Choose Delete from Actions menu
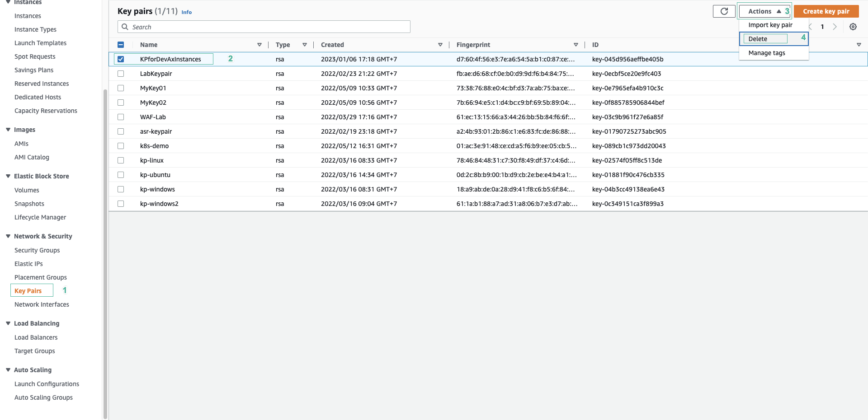Screen dimensions: 868x420 point(774,39)
